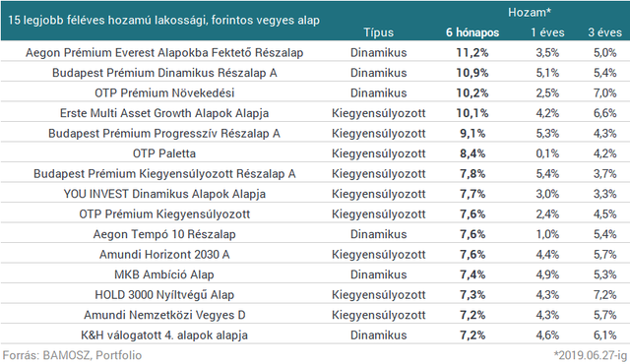This screenshot has height=364, width=630.
Task: Select Budapest Prémium Progresszív Részalap A
Action: [x=164, y=133]
